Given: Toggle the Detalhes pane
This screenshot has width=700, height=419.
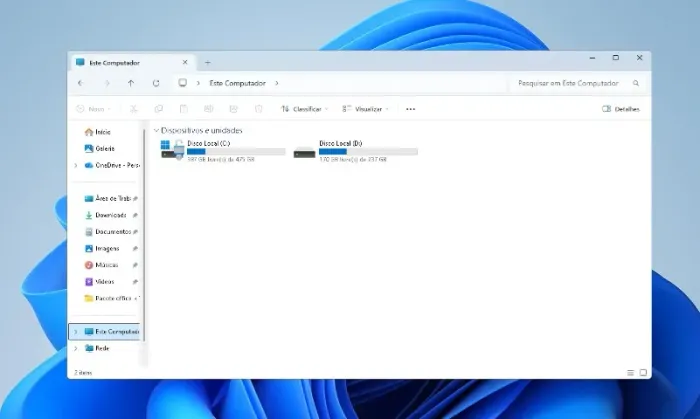Looking at the screenshot, I should pyautogui.click(x=621, y=109).
